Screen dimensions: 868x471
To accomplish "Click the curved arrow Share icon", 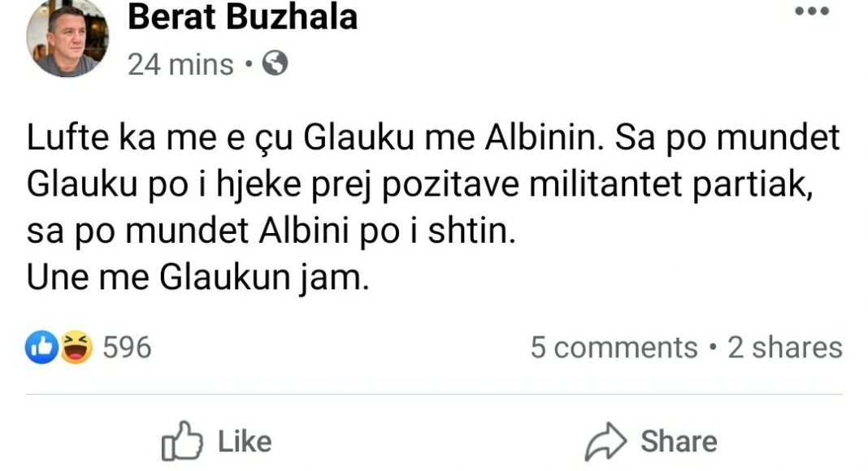I will pos(605,443).
